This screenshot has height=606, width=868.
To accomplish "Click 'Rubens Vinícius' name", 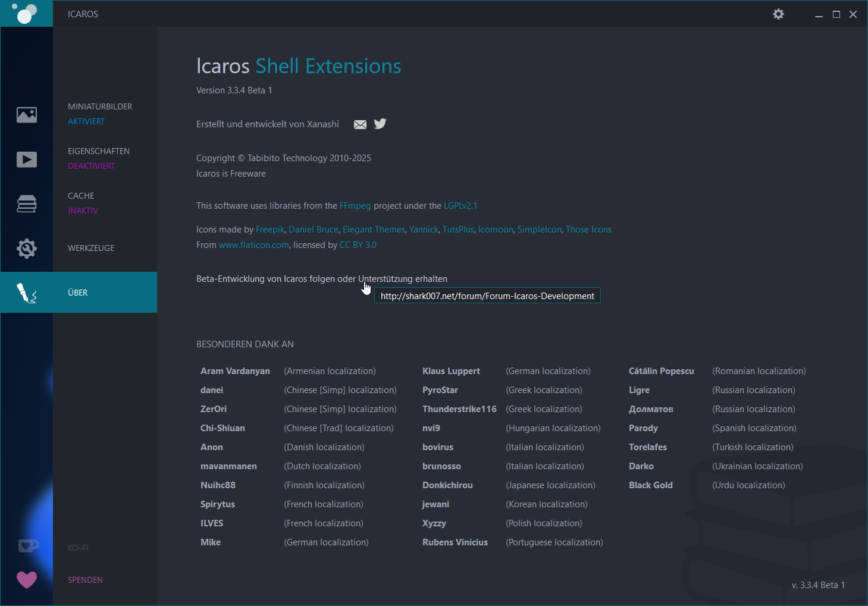I will click(455, 542).
